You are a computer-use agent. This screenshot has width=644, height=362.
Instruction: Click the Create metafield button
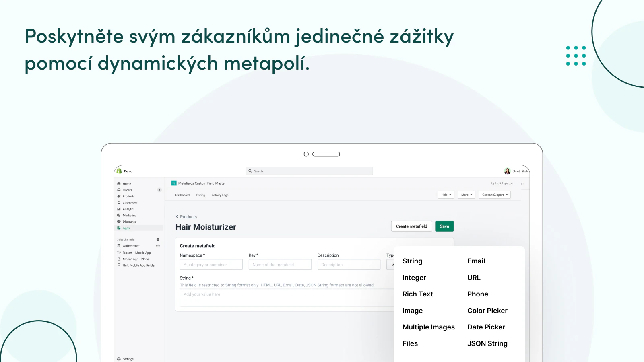coord(412,226)
